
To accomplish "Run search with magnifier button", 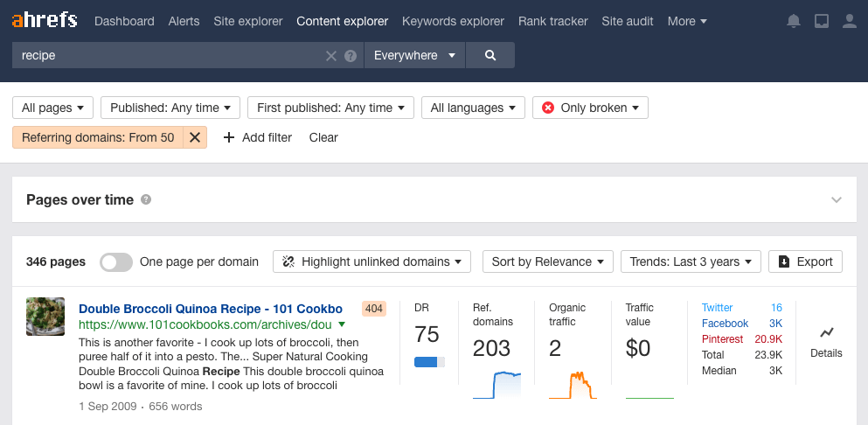I will point(490,55).
